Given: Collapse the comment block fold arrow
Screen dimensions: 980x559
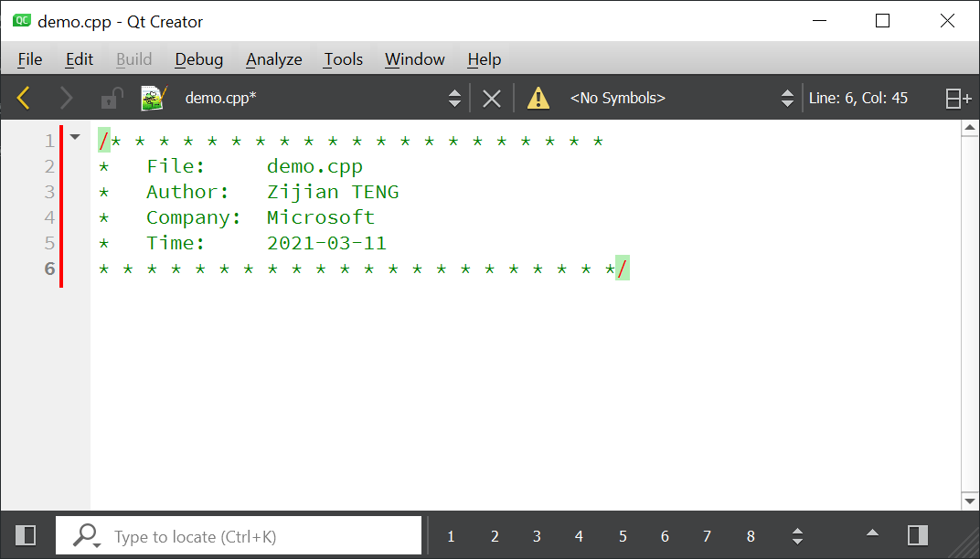Looking at the screenshot, I should pyautogui.click(x=75, y=137).
